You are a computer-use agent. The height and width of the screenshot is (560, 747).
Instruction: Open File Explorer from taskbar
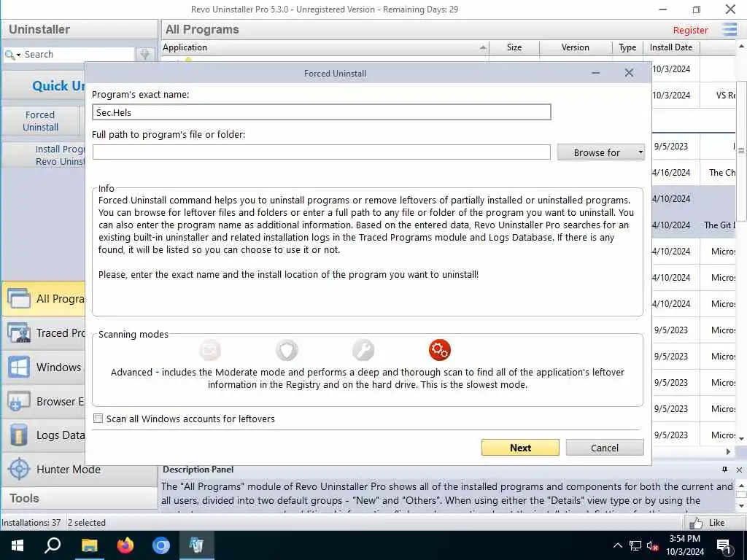tap(89, 545)
